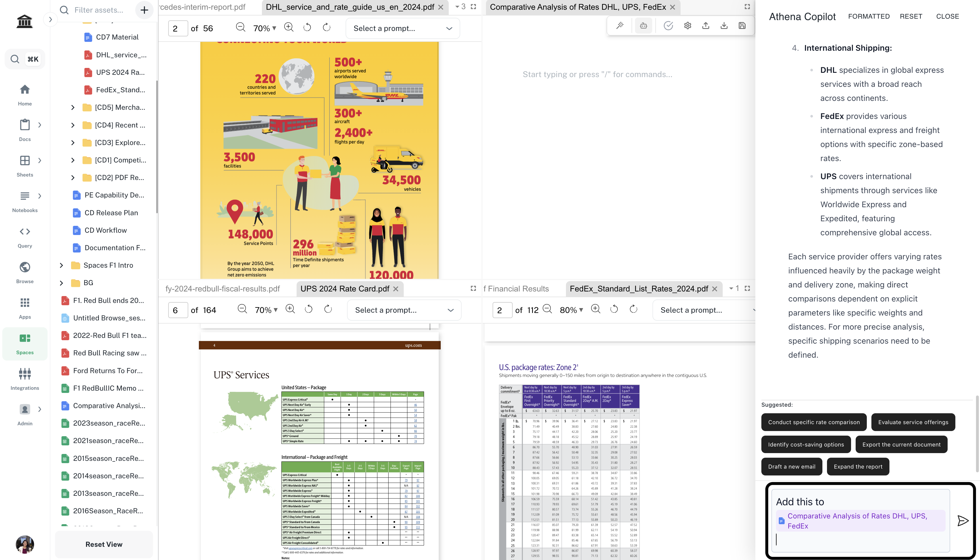
Task: Click the search magnifier with ⌘K shortcut
Action: click(25, 59)
